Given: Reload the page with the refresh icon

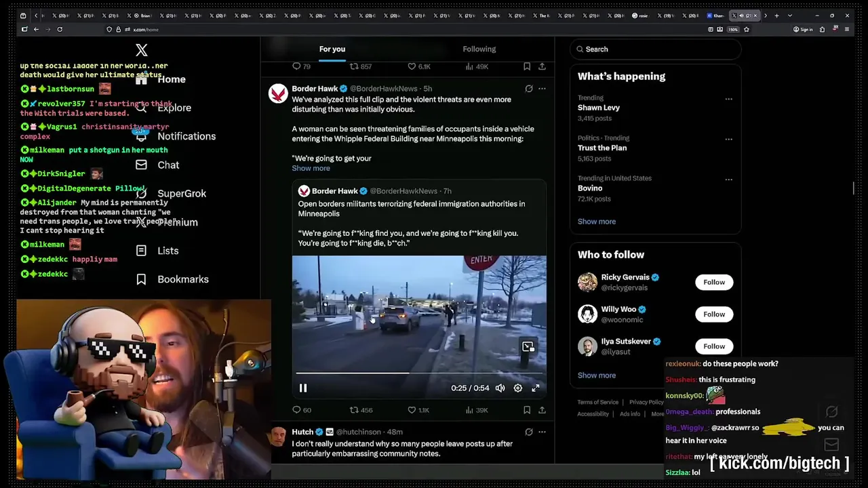Looking at the screenshot, I should pos(60,29).
